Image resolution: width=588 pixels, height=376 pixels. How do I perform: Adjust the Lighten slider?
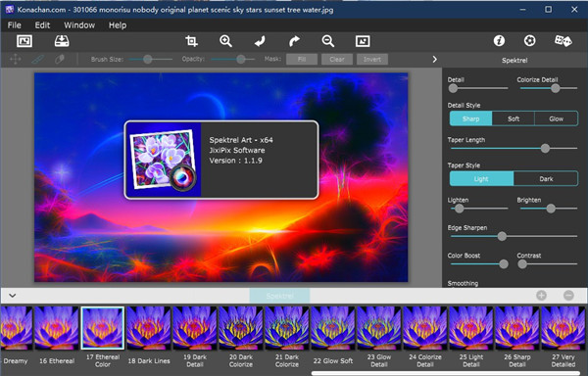point(479,209)
